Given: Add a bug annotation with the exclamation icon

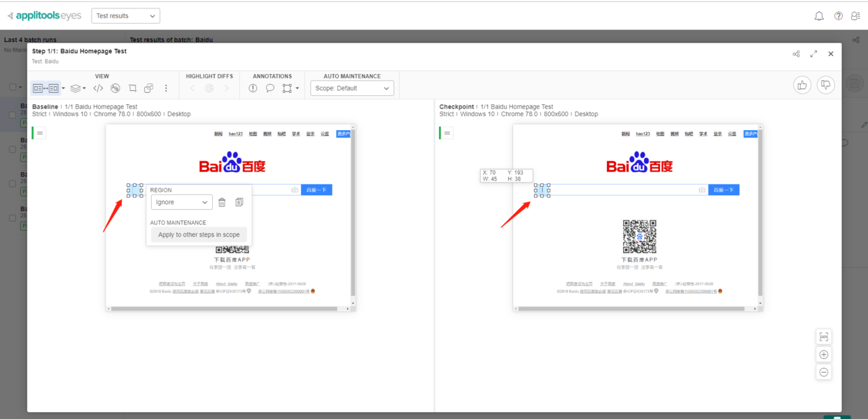Looking at the screenshot, I should pyautogui.click(x=253, y=88).
